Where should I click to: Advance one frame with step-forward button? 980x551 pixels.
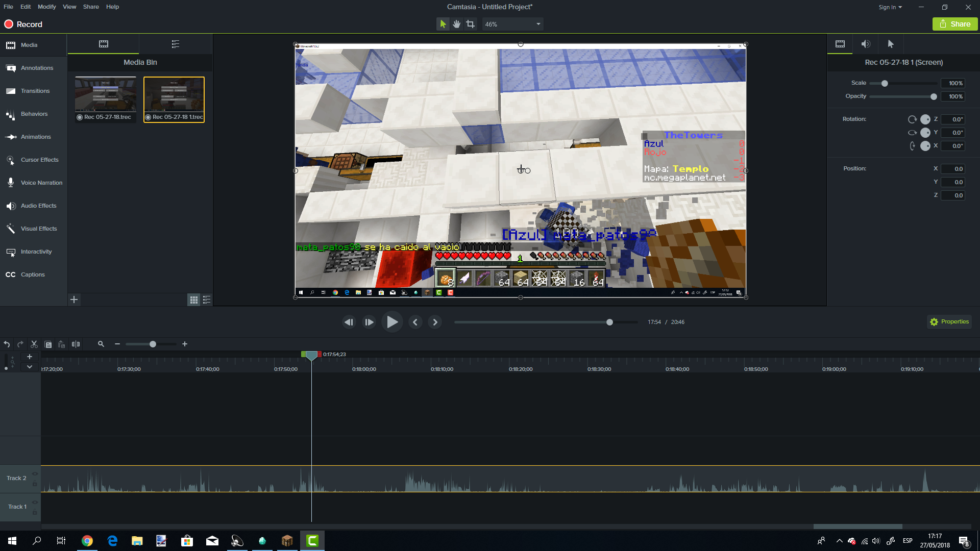369,322
